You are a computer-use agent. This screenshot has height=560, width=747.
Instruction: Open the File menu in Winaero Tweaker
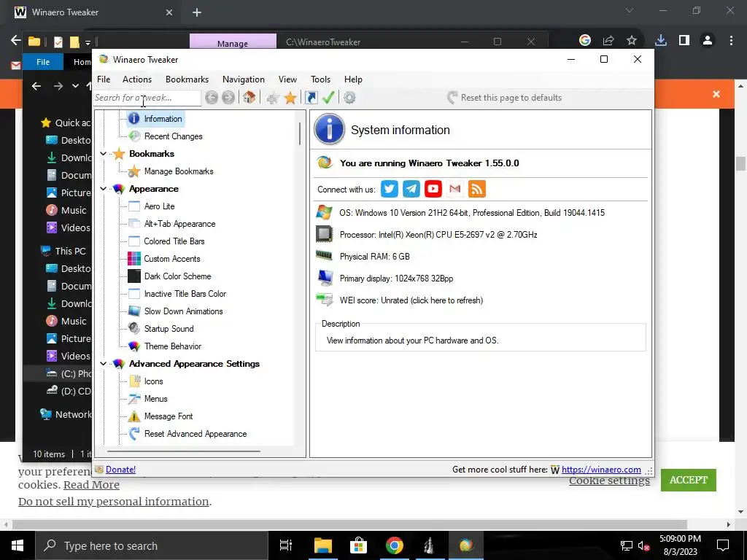tap(104, 79)
